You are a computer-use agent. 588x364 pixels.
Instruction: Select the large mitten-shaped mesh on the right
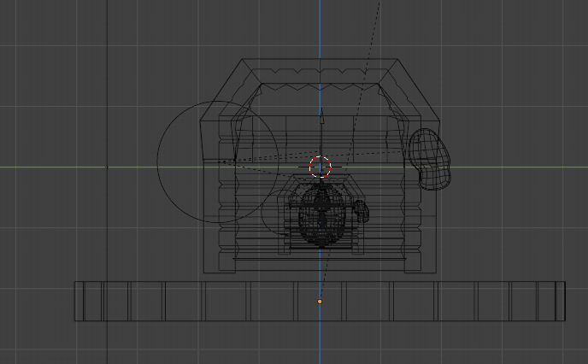432,157
